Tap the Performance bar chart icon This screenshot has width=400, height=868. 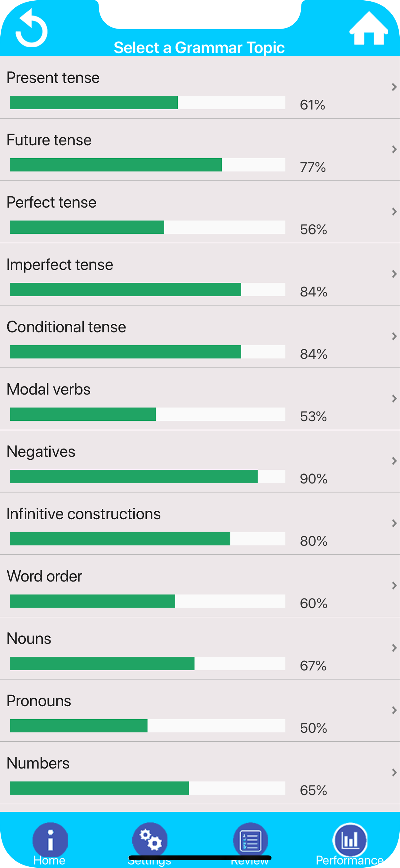(x=350, y=839)
